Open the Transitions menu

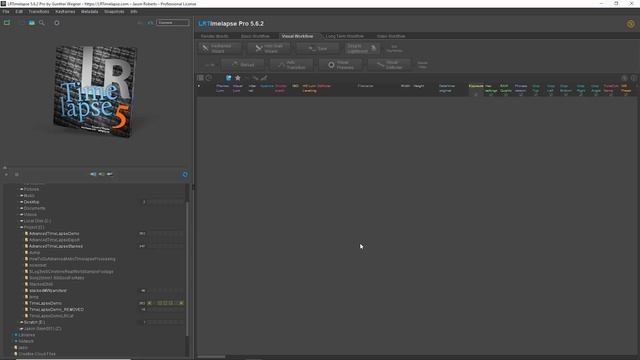[39, 11]
